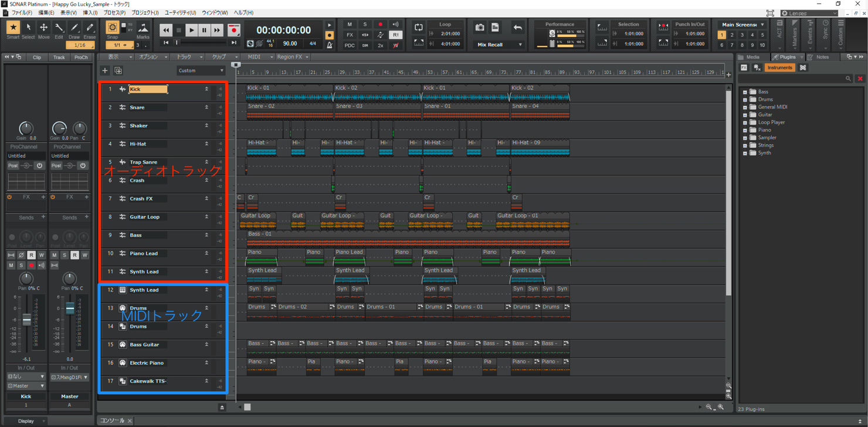Add a new track with plus icon
The width and height of the screenshot is (868, 427).
(x=105, y=71)
